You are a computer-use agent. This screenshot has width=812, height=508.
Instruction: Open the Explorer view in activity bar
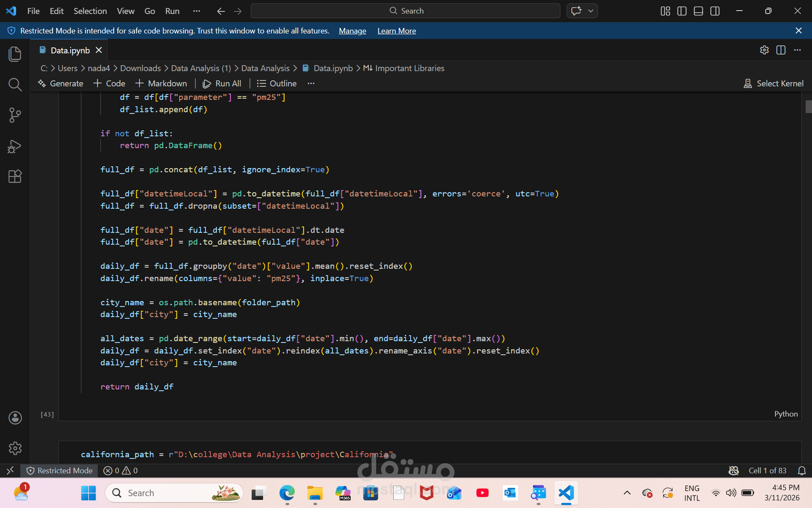tap(15, 54)
